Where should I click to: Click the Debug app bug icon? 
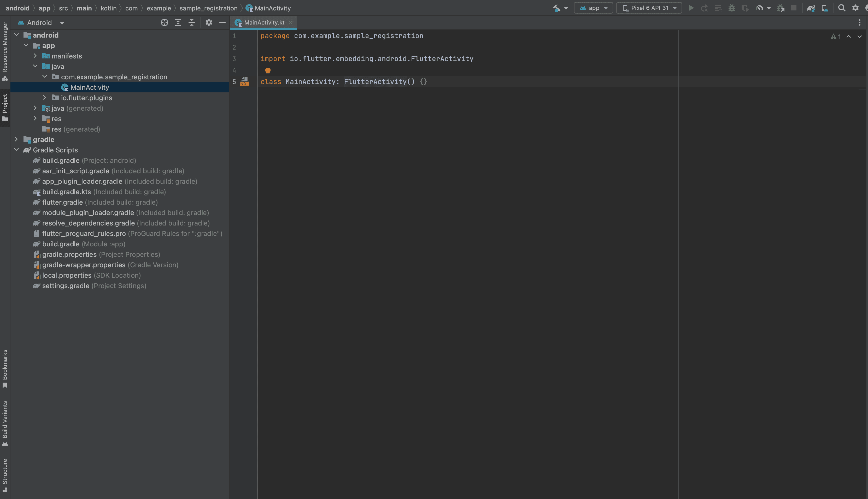(732, 8)
